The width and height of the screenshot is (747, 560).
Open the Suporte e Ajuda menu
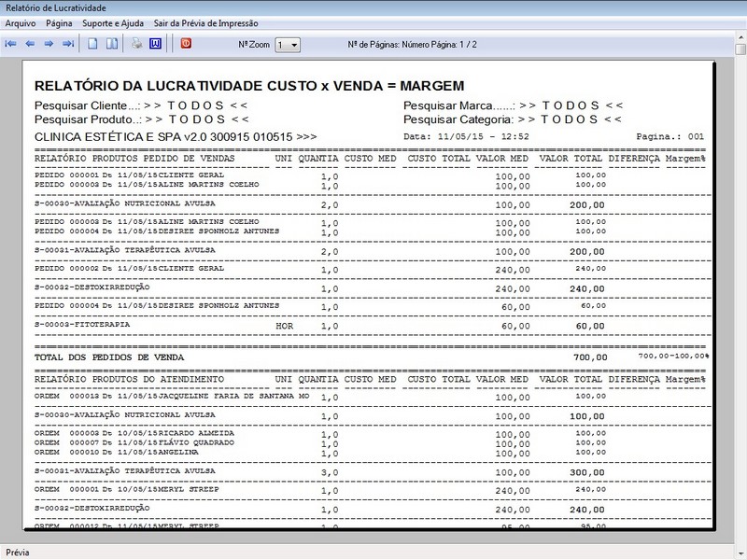tap(113, 23)
